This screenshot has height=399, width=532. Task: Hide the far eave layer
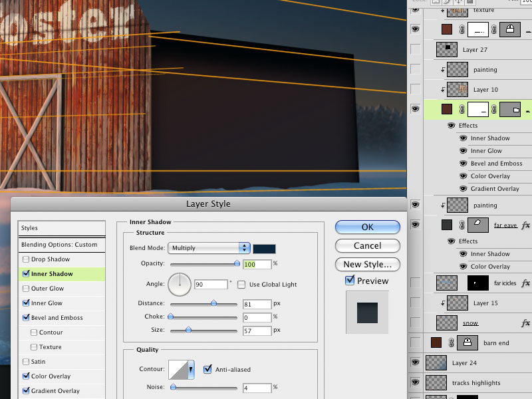click(415, 225)
